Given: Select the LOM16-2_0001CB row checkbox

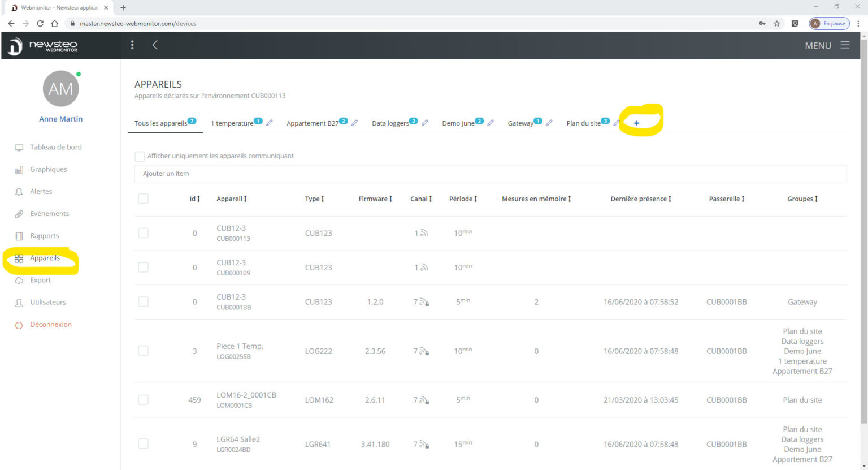Looking at the screenshot, I should coord(144,400).
